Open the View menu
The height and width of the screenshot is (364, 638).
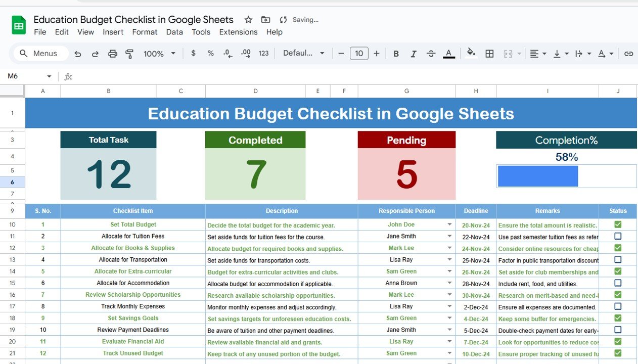tap(85, 32)
